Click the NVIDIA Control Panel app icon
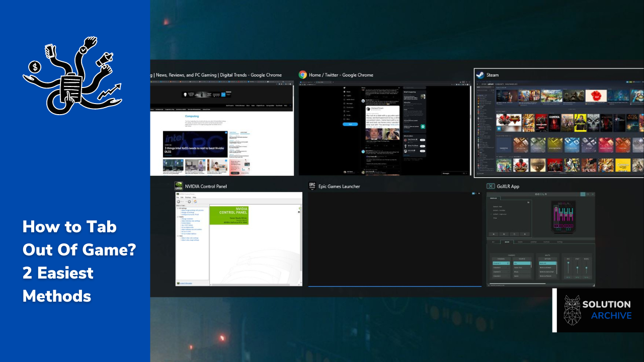This screenshot has height=362, width=644. click(x=179, y=186)
